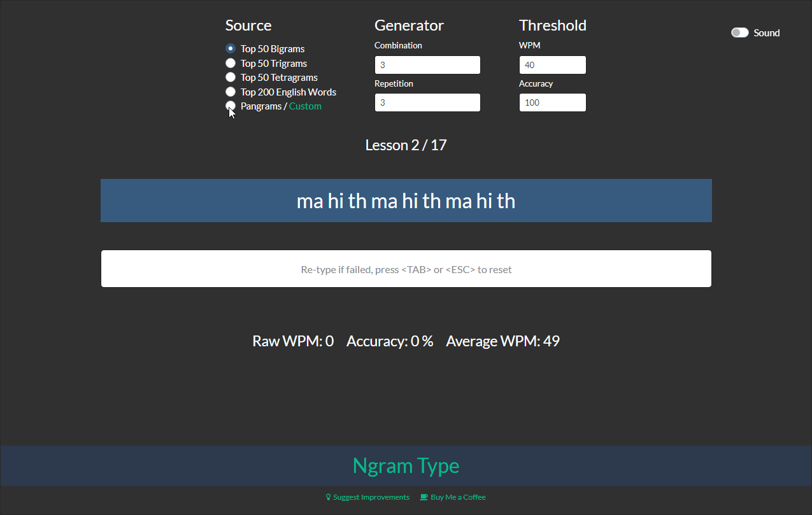
Task: Open the Suggest Improvements link
Action: 371,497
